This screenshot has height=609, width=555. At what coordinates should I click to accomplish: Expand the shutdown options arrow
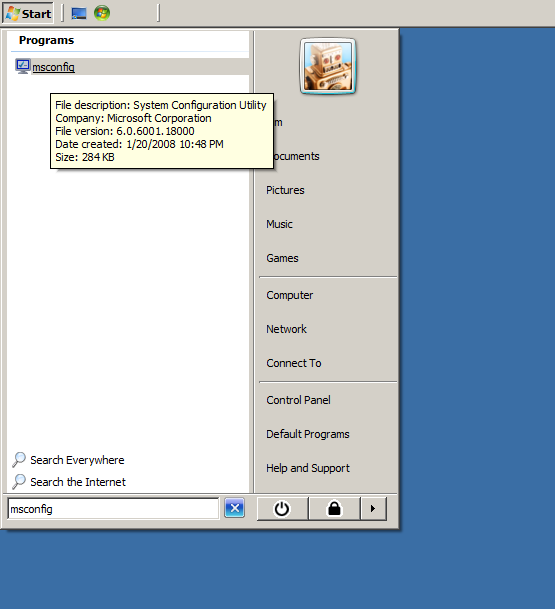[373, 508]
